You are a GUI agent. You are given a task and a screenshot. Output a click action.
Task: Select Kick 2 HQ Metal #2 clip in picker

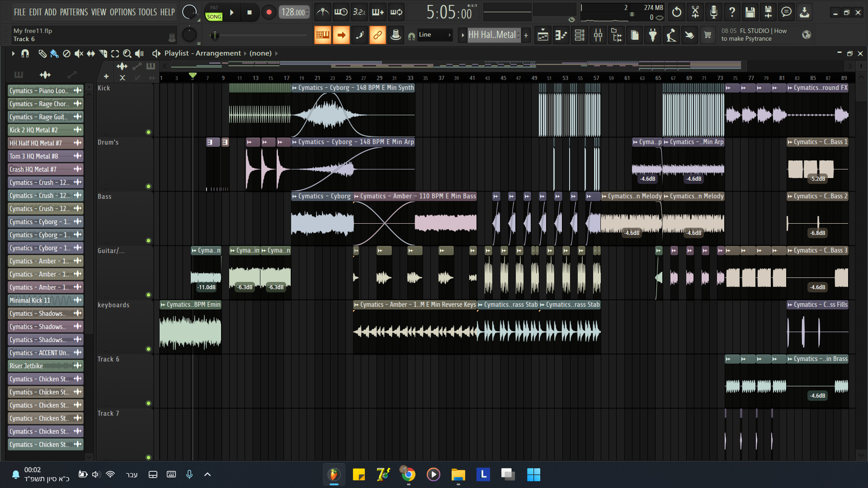point(45,130)
